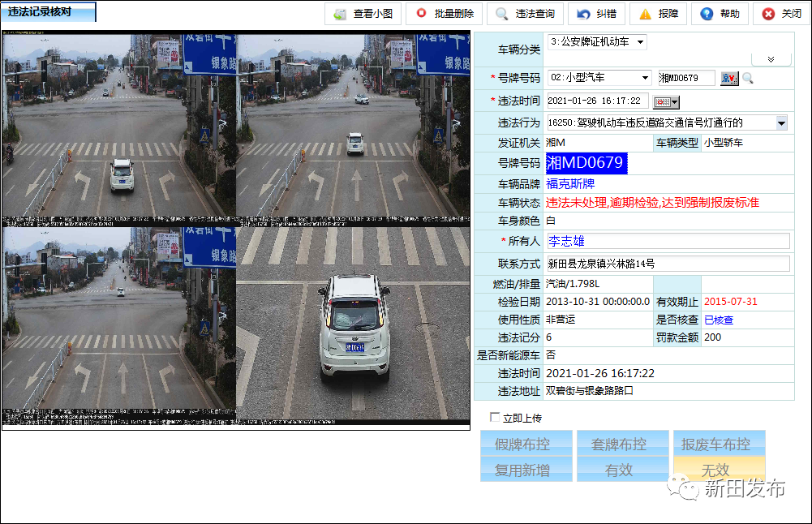Click the 有效 button
Screen dimensions: 812x524
(x=622, y=469)
